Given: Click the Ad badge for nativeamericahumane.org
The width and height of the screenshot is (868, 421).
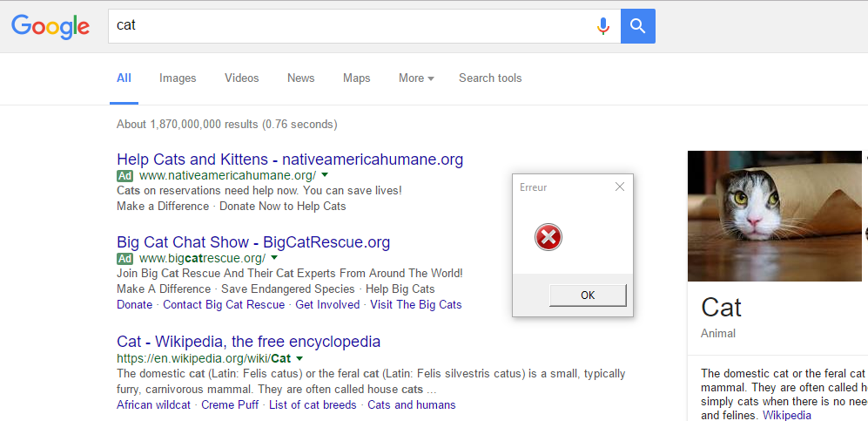Looking at the screenshot, I should click(x=125, y=175).
